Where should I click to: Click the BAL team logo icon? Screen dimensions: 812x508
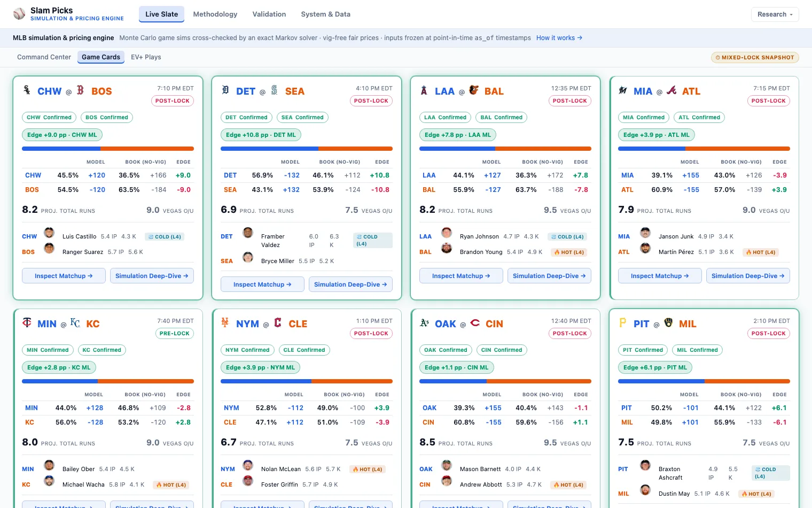coord(474,90)
